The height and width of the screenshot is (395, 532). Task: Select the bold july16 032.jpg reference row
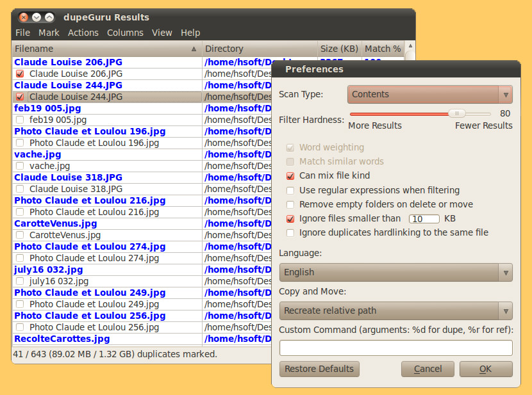pyautogui.click(x=142, y=270)
